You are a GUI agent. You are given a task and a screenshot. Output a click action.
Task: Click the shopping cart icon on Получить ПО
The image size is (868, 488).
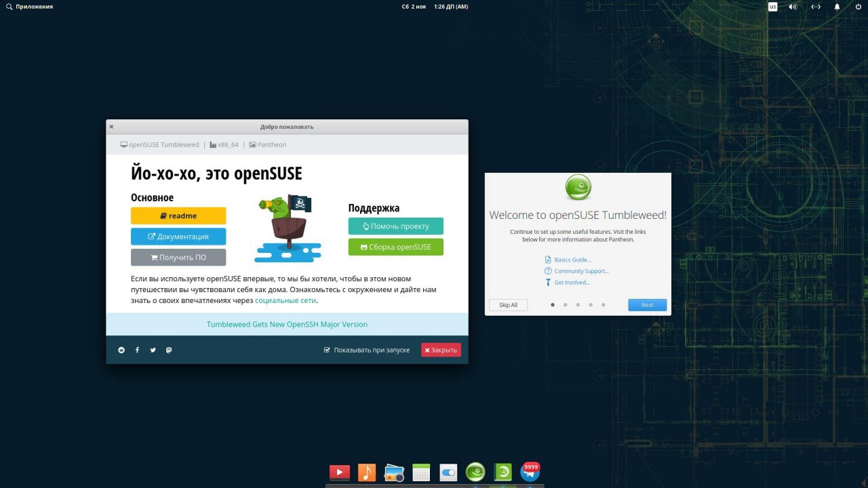154,258
